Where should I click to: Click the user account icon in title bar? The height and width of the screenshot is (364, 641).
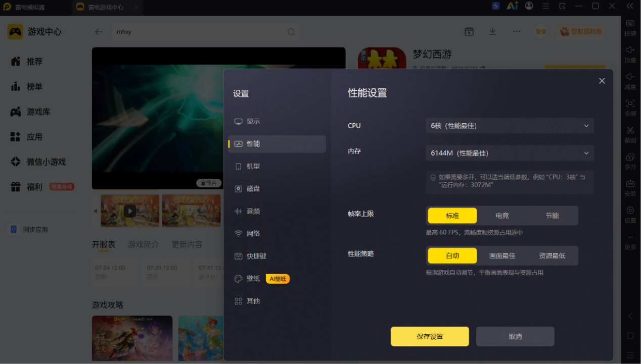click(x=529, y=6)
